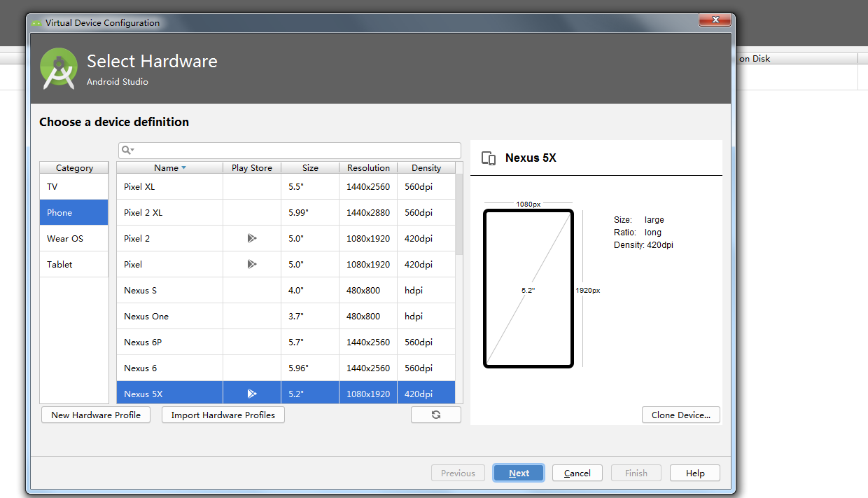Click the Help button
Image resolution: width=868 pixels, height=498 pixels.
tap(695, 473)
